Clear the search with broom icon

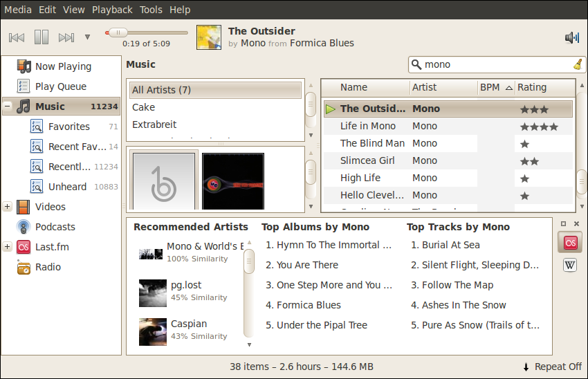pyautogui.click(x=578, y=64)
